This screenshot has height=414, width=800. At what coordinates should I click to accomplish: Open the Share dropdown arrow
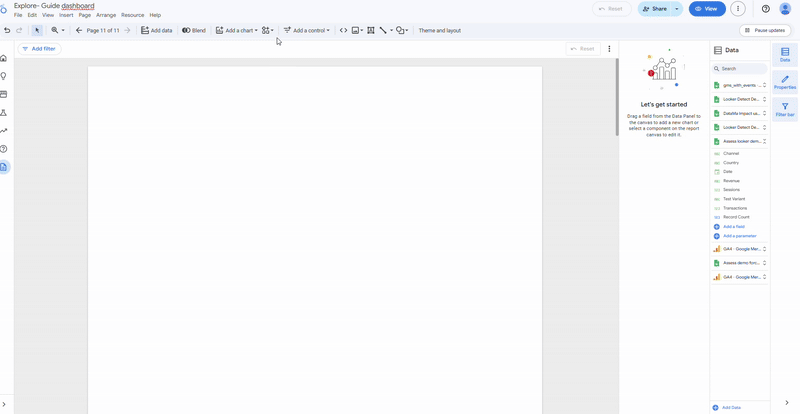[677, 9]
